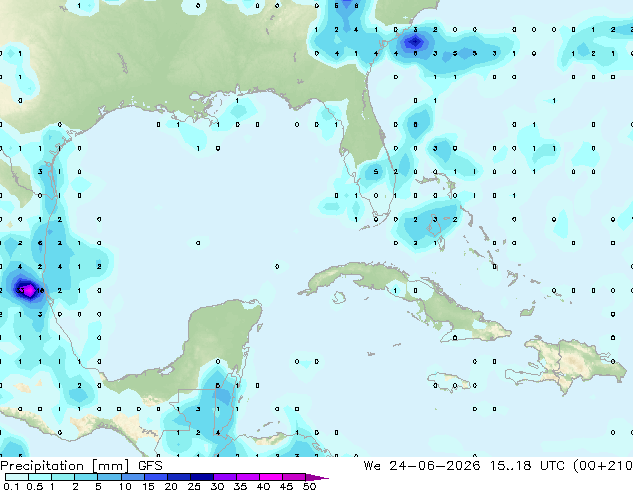Click the legend value label '50'
The height and width of the screenshot is (490, 634).
pyautogui.click(x=309, y=486)
